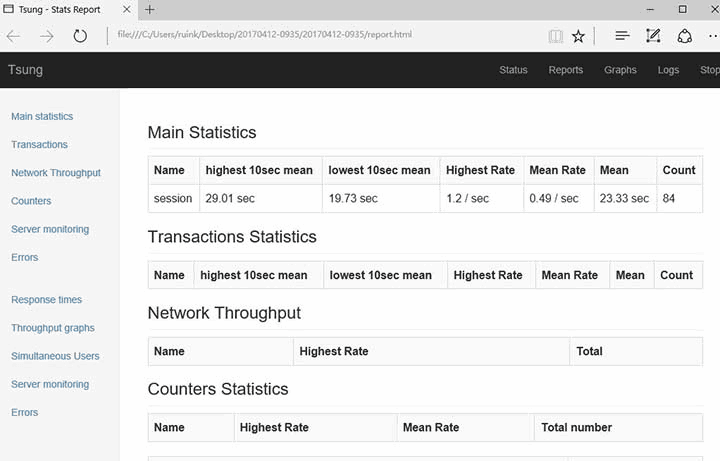The width and height of the screenshot is (720, 461).
Task: Click the browser forward arrow
Action: (47, 36)
